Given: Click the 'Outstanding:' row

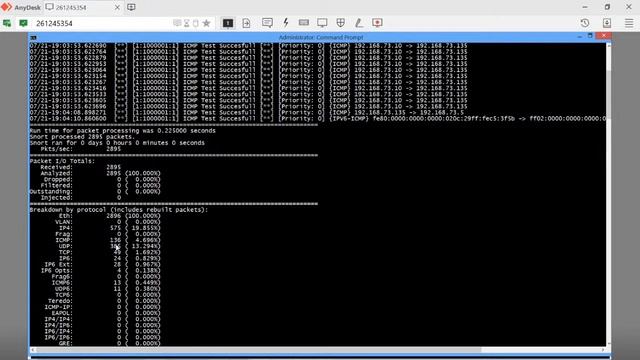Looking at the screenshot, I should (x=95, y=191).
